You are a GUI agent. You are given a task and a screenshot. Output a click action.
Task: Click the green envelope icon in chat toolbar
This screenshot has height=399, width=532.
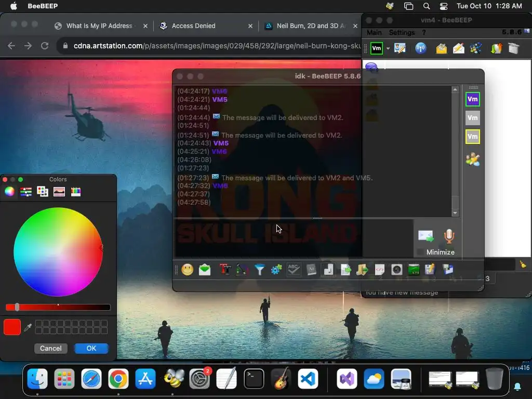coord(205,270)
